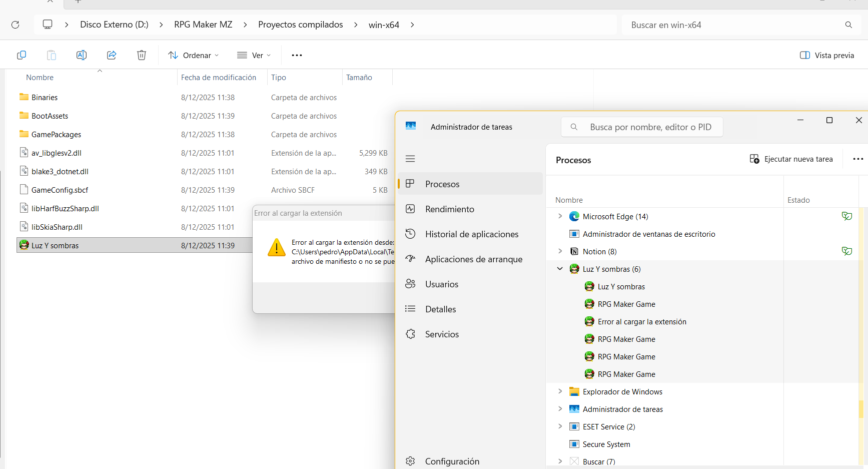Image resolution: width=868 pixels, height=469 pixels.
Task: Open Task Manager Configuración settings
Action: tap(470, 461)
